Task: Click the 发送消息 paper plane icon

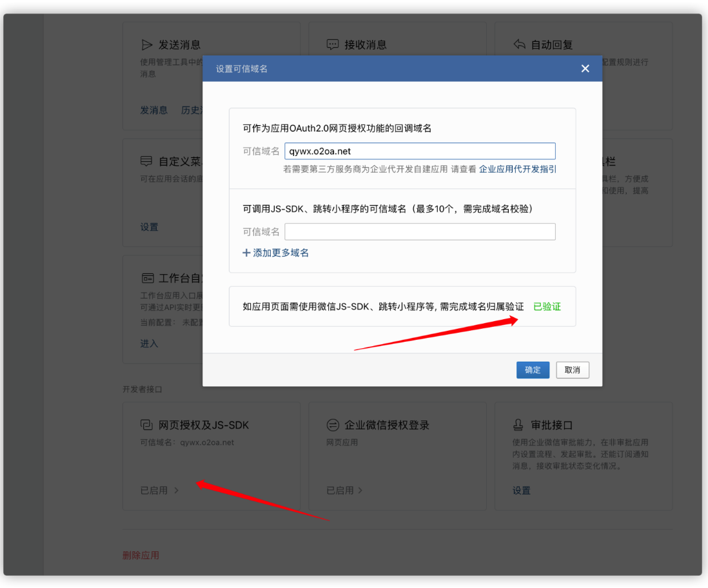Action: point(147,44)
